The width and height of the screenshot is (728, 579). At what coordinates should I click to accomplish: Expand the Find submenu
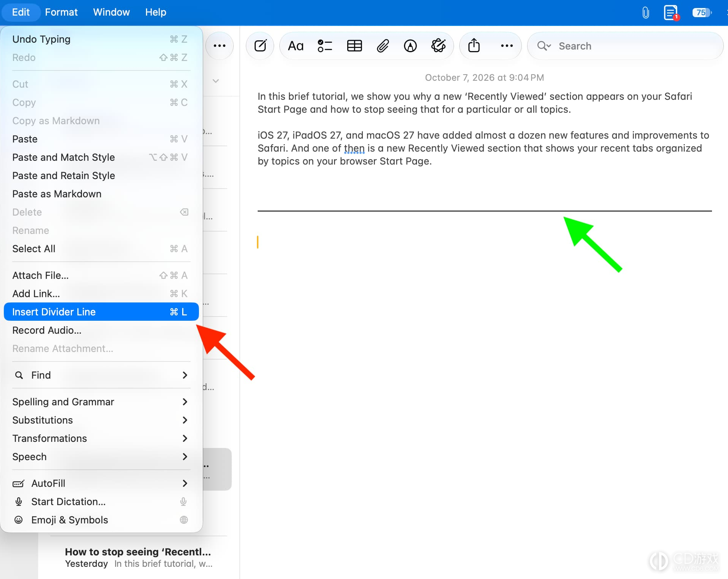coord(101,375)
